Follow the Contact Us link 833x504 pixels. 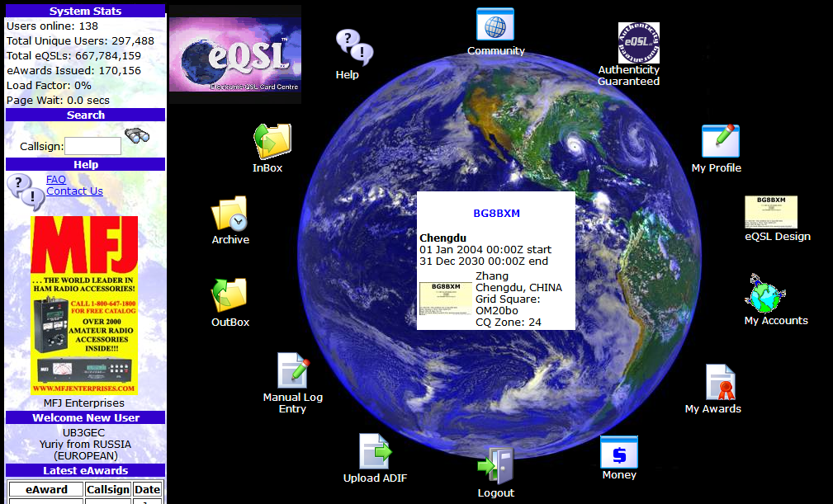tap(74, 191)
